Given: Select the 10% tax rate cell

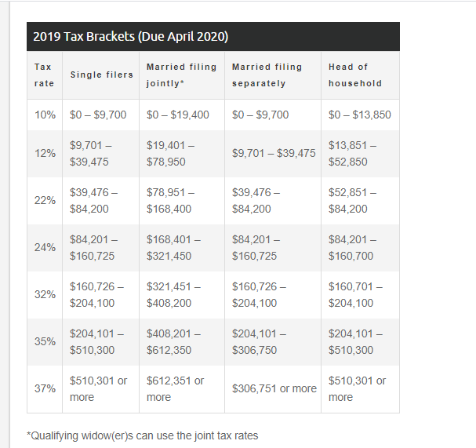Looking at the screenshot, I should point(45,115).
